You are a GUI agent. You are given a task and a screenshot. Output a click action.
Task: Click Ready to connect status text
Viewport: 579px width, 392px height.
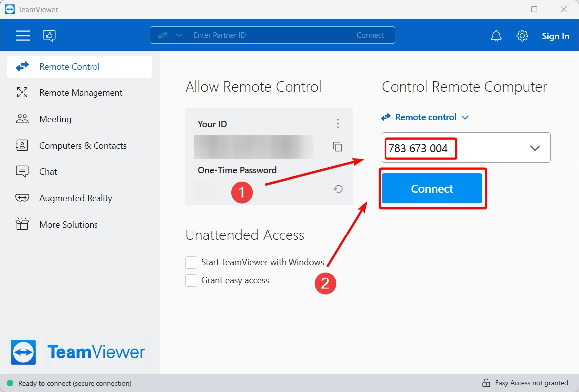click(x=75, y=383)
